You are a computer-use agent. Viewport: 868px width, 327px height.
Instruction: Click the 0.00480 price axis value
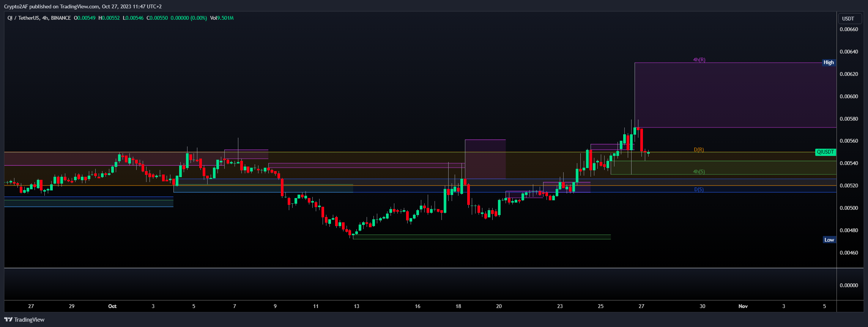click(849, 230)
